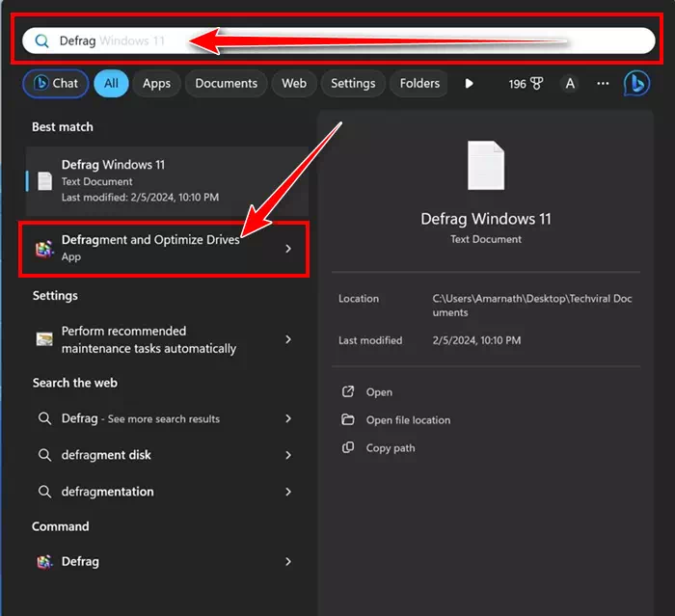Expand Defragment and Optimize Drives chevron
Screen dimensions: 675x616
(288, 249)
